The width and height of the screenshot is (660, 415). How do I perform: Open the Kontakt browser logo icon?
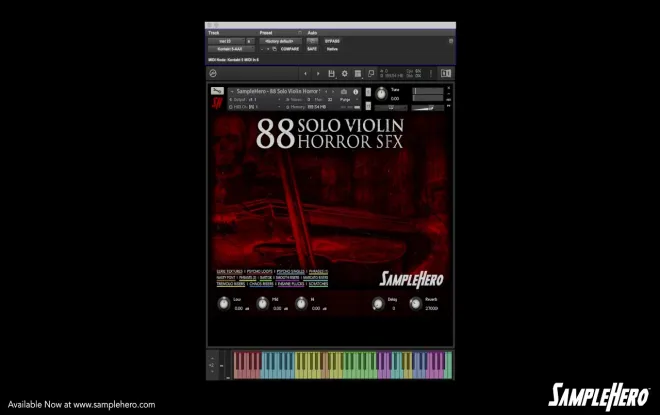click(x=213, y=73)
